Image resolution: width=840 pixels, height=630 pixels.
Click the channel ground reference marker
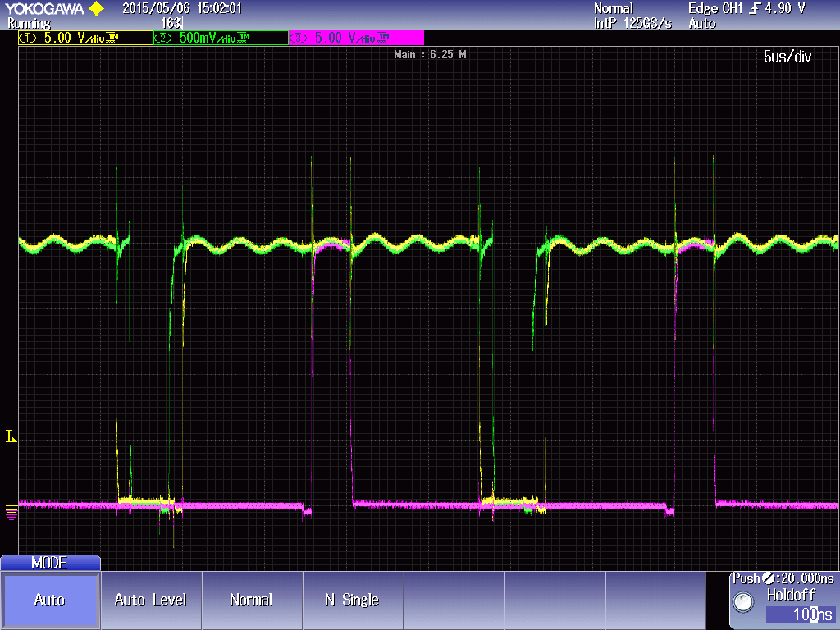click(x=11, y=512)
